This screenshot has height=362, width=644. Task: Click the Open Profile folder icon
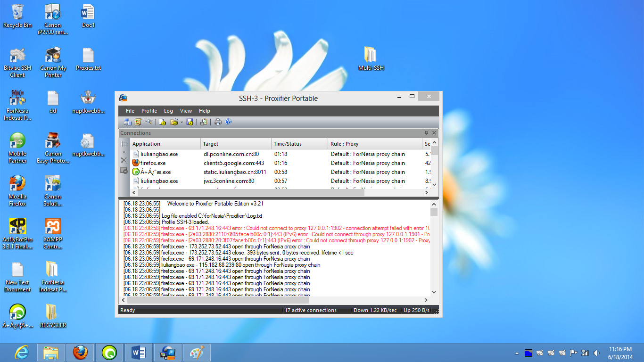pyautogui.click(x=174, y=122)
